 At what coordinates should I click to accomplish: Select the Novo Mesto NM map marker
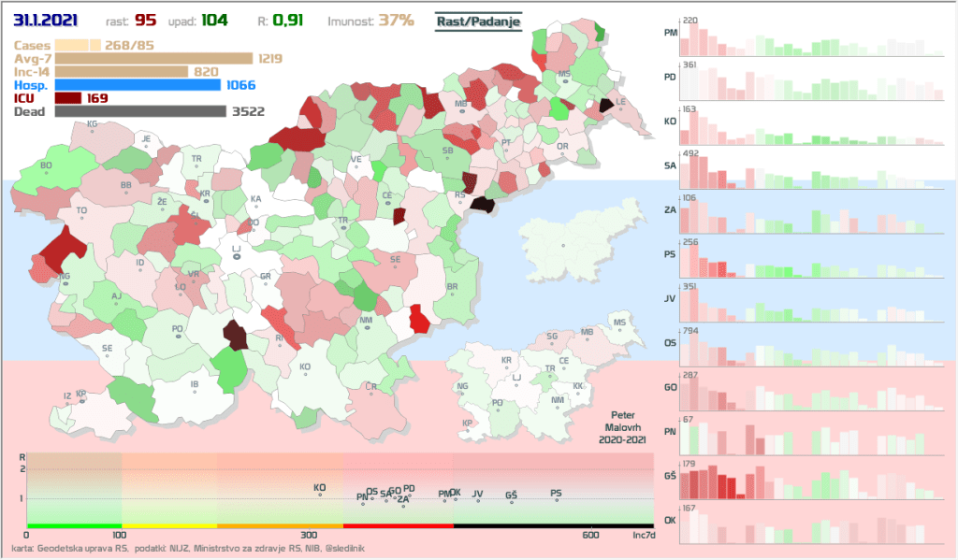pyautogui.click(x=366, y=326)
